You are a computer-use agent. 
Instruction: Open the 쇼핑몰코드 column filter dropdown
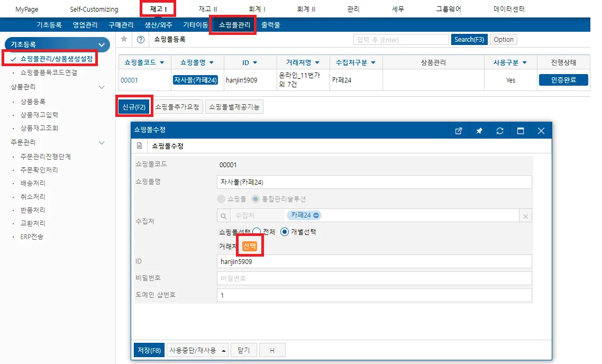click(x=162, y=62)
